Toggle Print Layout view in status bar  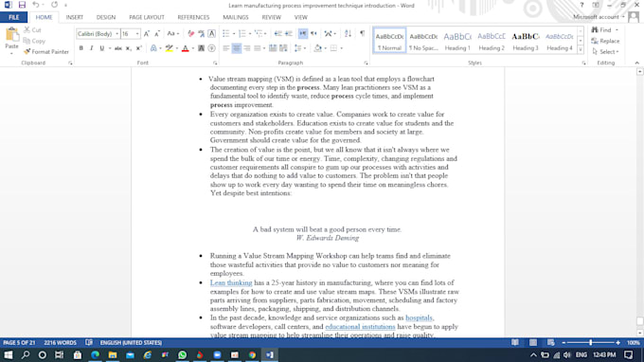pos(532,343)
